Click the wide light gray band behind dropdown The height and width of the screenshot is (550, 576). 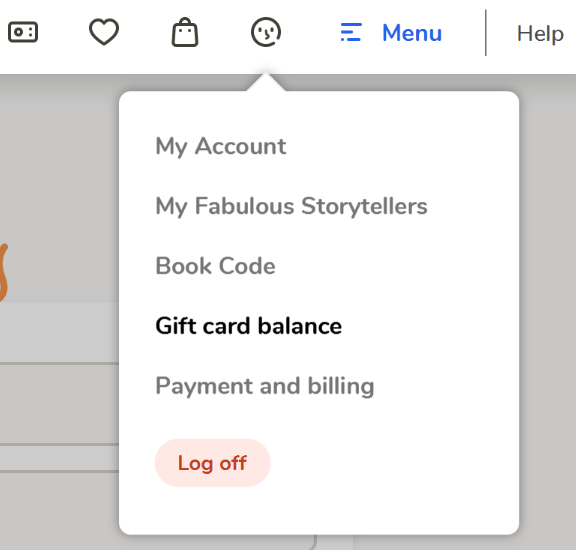click(x=60, y=332)
